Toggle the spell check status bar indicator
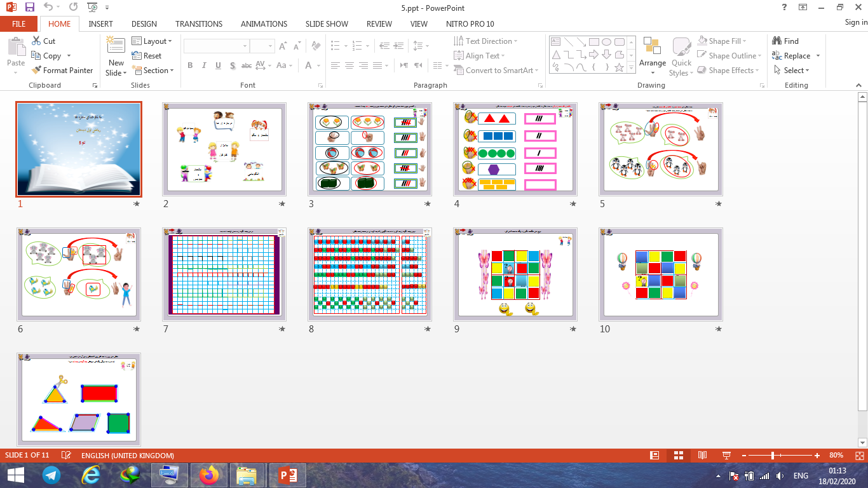Screen dimensions: 868x488 click(x=66, y=456)
